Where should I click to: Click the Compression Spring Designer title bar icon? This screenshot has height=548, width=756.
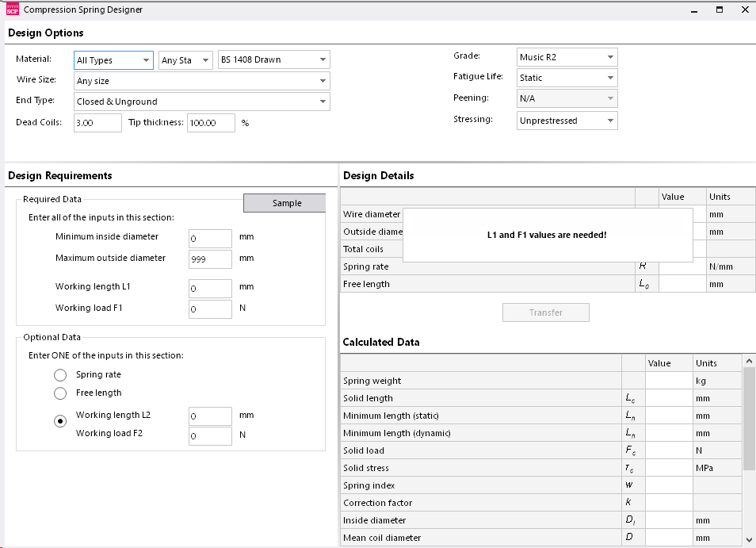point(12,10)
